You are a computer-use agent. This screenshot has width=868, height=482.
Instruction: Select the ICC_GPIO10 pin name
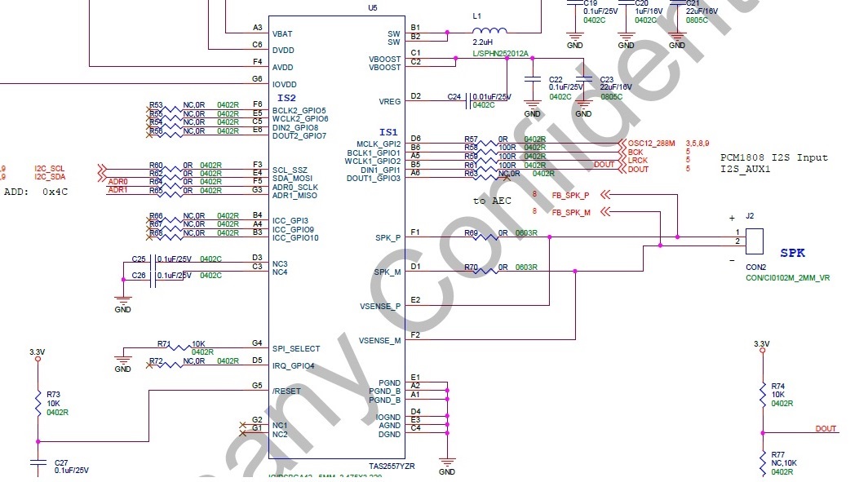[x=295, y=238]
